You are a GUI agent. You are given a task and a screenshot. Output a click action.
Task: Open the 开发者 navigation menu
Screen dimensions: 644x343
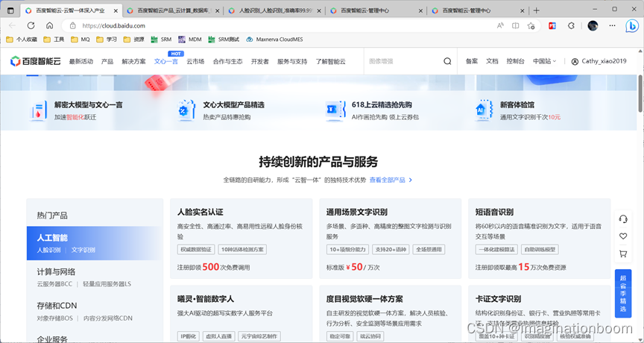(x=260, y=61)
